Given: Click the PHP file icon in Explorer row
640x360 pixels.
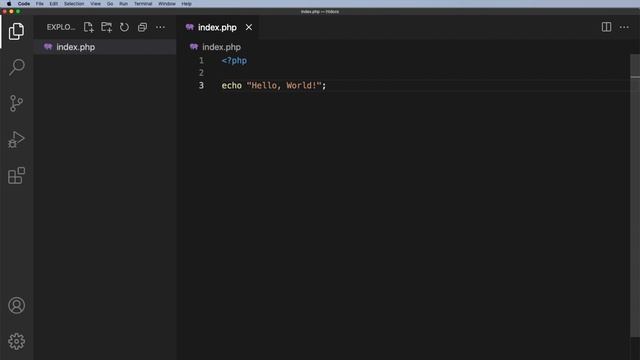Looking at the screenshot, I should 48,47.
